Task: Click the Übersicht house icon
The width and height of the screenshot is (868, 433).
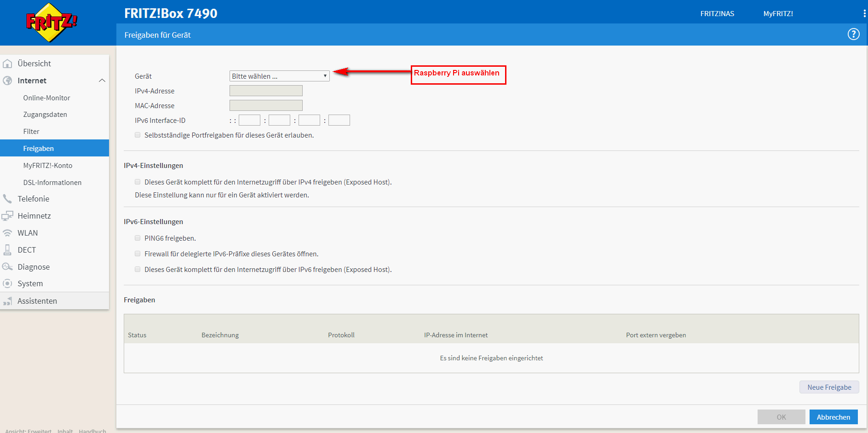Action: (8, 64)
